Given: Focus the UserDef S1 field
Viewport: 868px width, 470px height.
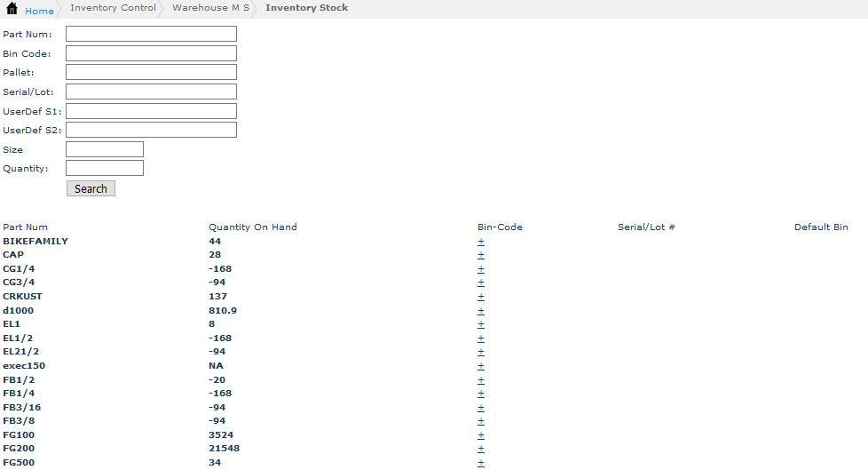Looking at the screenshot, I should coord(151,111).
